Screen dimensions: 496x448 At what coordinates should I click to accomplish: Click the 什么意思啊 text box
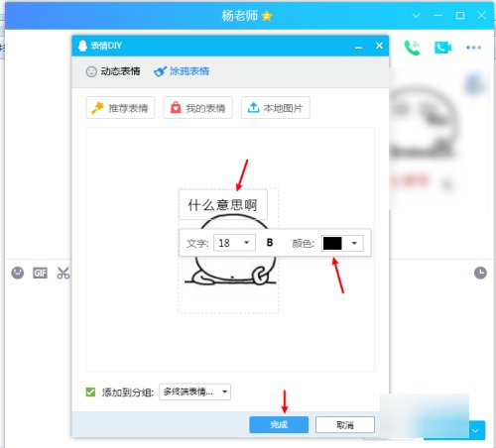(223, 205)
